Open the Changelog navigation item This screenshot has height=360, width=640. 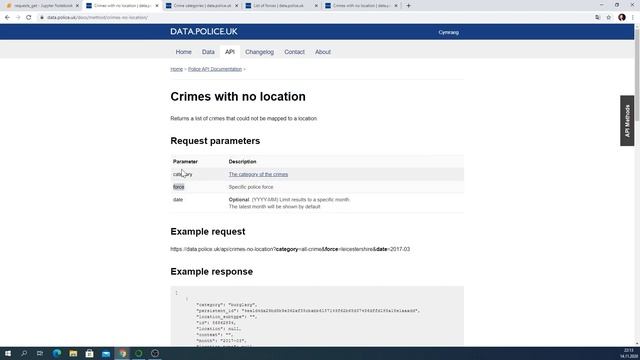(x=260, y=52)
